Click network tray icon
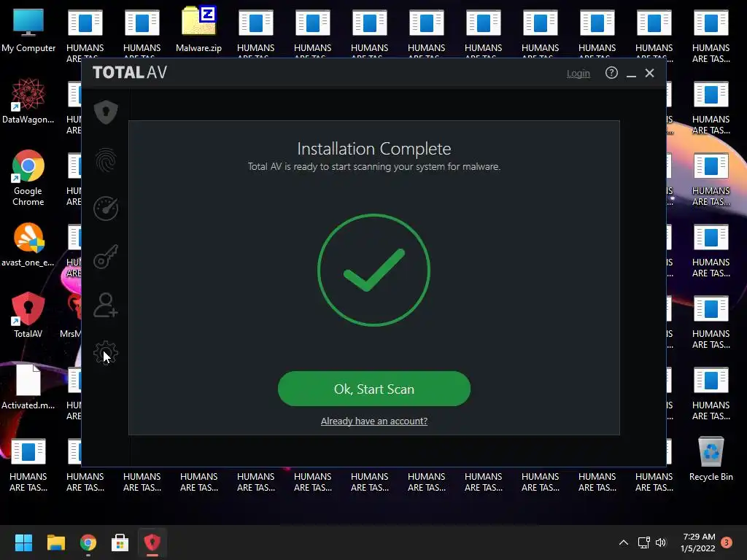This screenshot has width=747, height=560. pyautogui.click(x=644, y=542)
